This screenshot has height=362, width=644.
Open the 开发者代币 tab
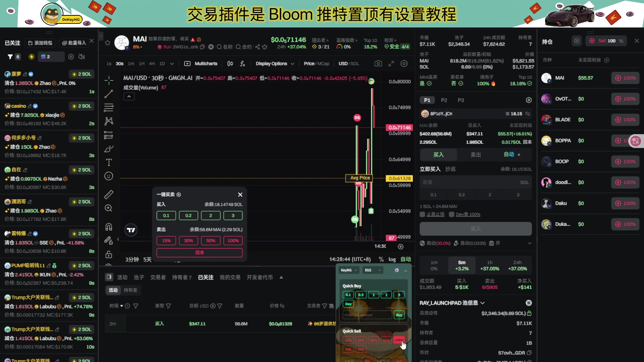click(260, 278)
